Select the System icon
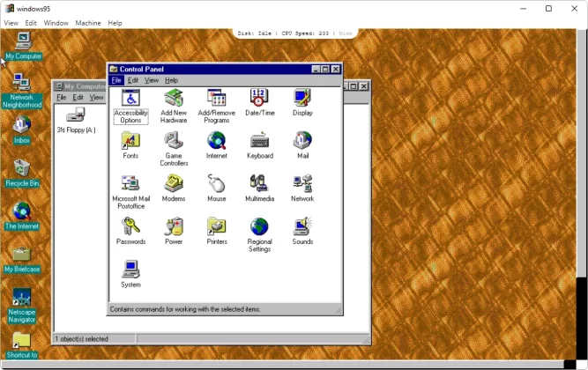This screenshot has width=588, height=370. click(130, 270)
